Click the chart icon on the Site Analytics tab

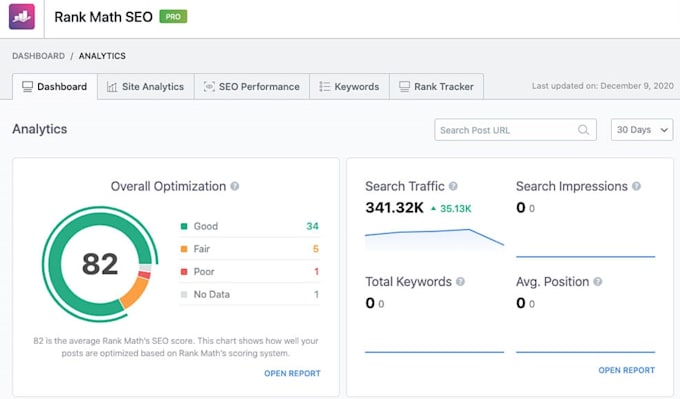click(x=112, y=87)
